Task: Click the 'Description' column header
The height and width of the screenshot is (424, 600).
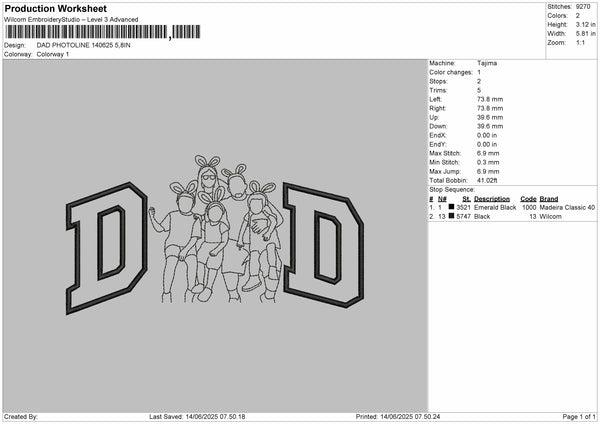Action: pyautogui.click(x=492, y=199)
